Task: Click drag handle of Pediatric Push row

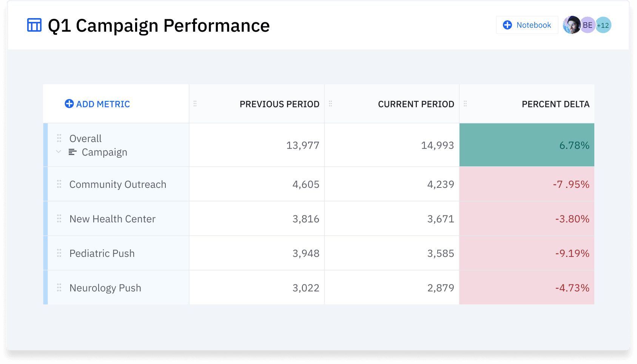Action: tap(59, 253)
